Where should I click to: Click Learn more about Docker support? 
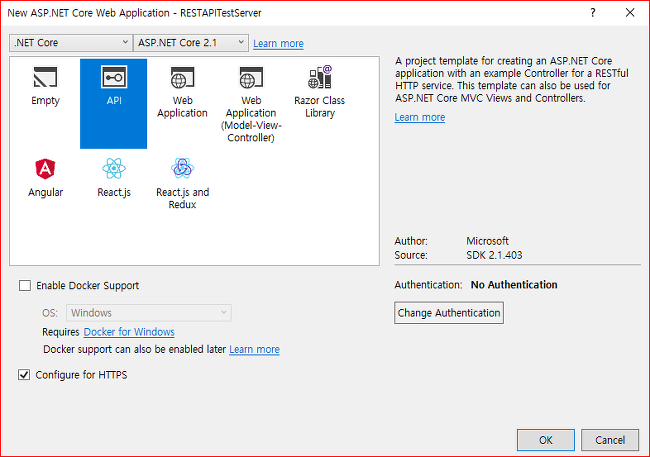tap(254, 349)
